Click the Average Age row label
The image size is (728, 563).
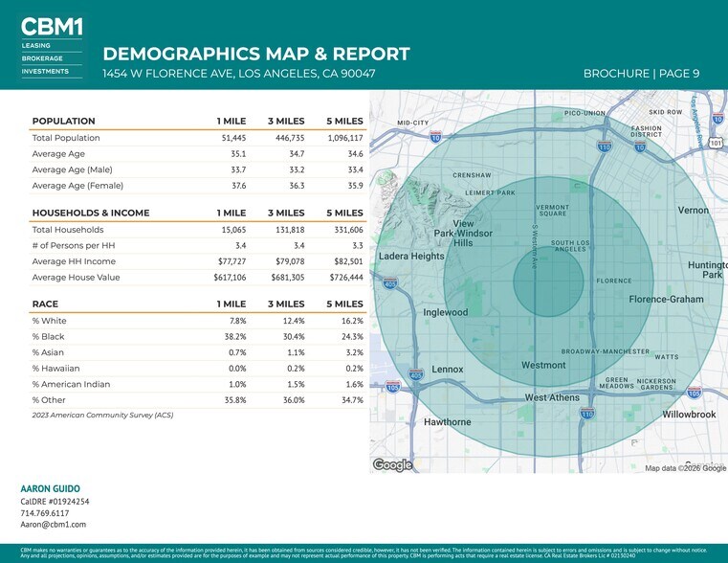[x=58, y=154]
